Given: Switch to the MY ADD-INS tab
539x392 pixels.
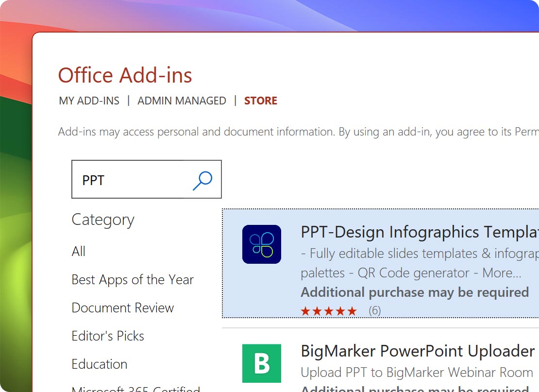Looking at the screenshot, I should (89, 101).
